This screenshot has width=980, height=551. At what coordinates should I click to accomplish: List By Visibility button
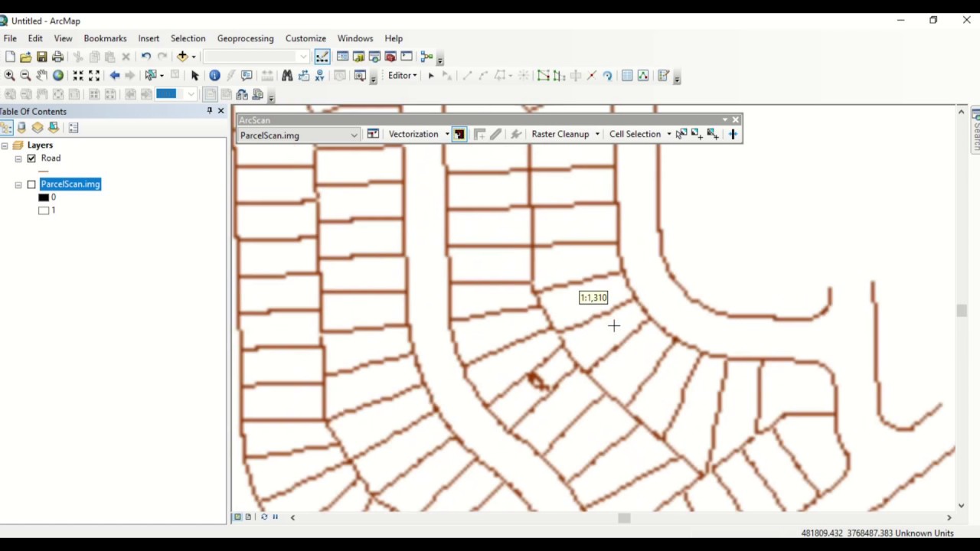coord(38,128)
